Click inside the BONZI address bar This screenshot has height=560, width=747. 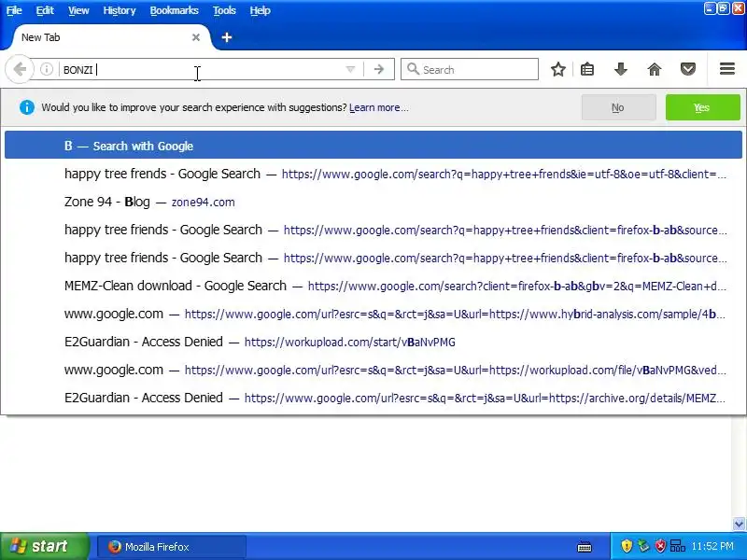coord(200,69)
